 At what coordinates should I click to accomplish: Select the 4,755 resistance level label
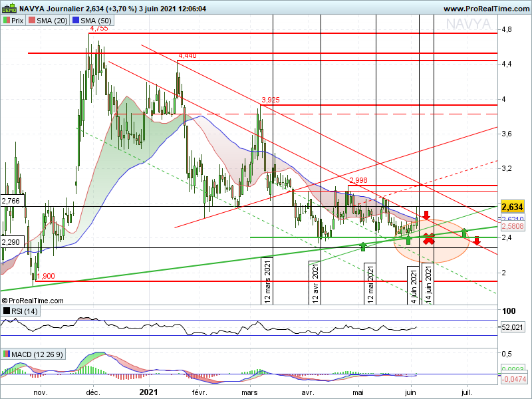coord(98,29)
